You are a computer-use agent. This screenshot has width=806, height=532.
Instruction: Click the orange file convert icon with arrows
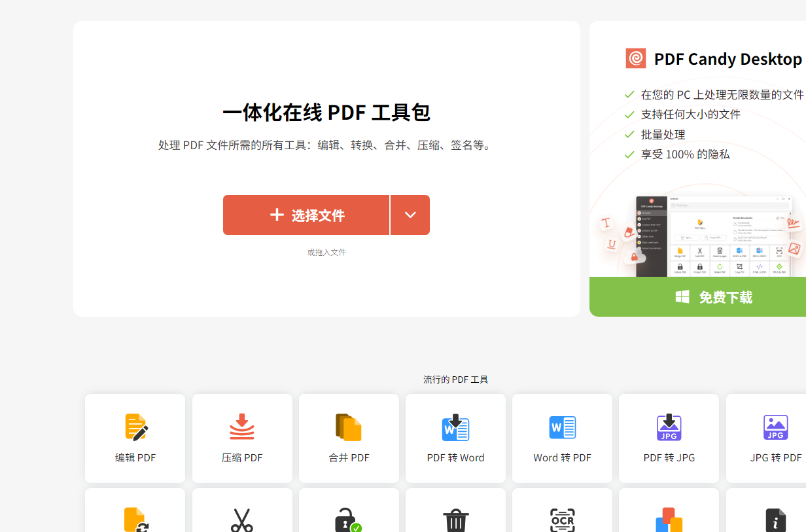pyautogui.click(x=135, y=520)
